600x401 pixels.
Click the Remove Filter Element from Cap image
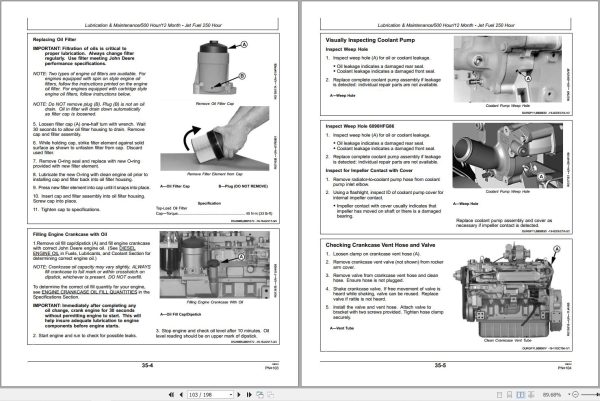[x=215, y=139]
